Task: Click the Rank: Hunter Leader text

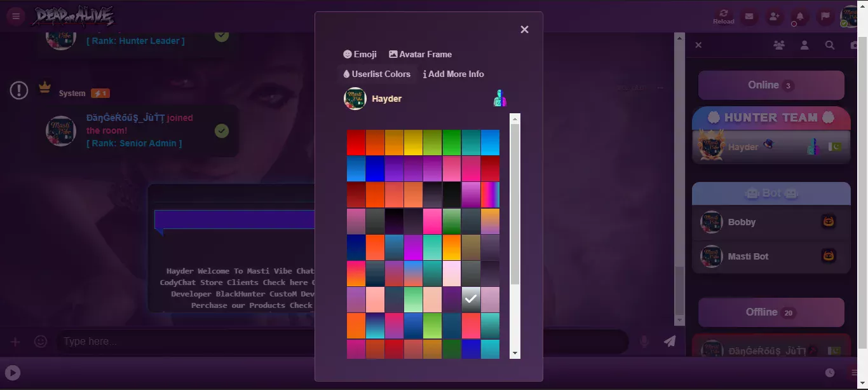Action: click(136, 41)
